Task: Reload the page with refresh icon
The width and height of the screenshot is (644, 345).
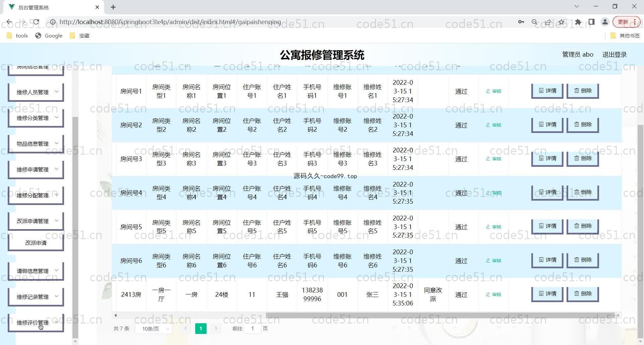Action: click(36, 22)
